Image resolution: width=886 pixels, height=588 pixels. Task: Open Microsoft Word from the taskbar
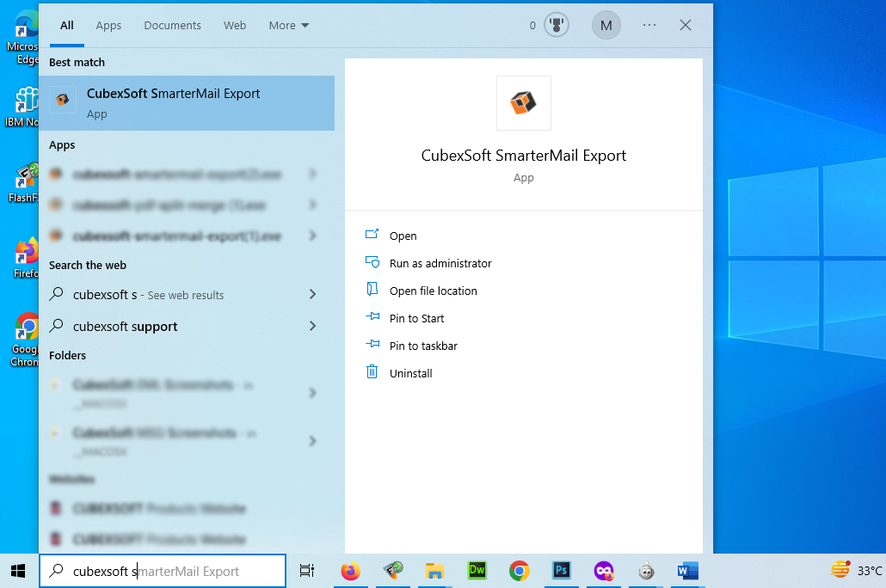(x=687, y=571)
